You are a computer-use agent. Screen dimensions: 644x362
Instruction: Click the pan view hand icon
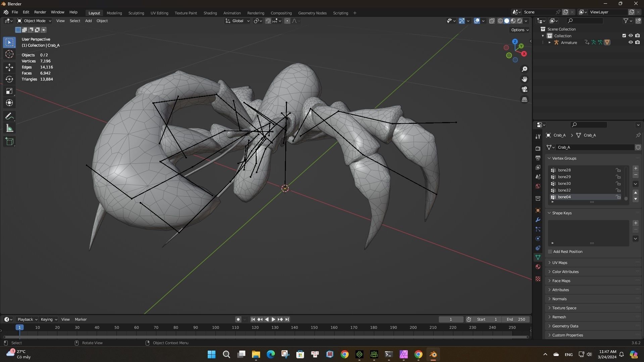[x=524, y=79]
